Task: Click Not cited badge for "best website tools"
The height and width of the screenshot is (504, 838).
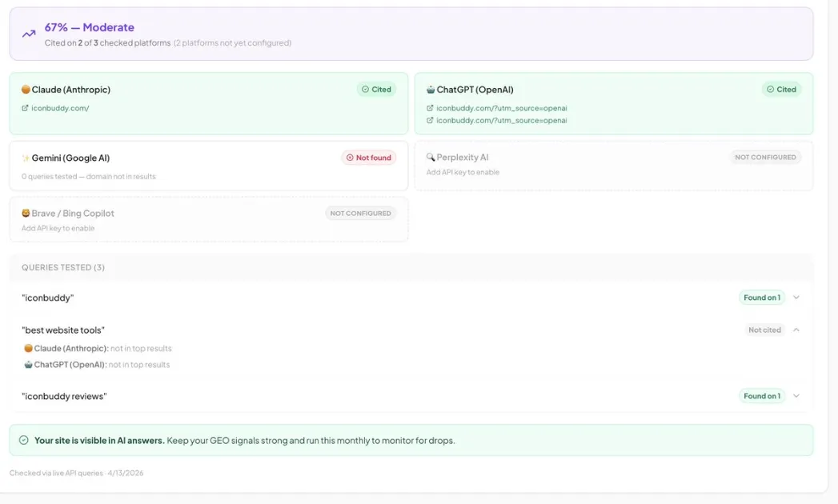Action: (x=764, y=330)
